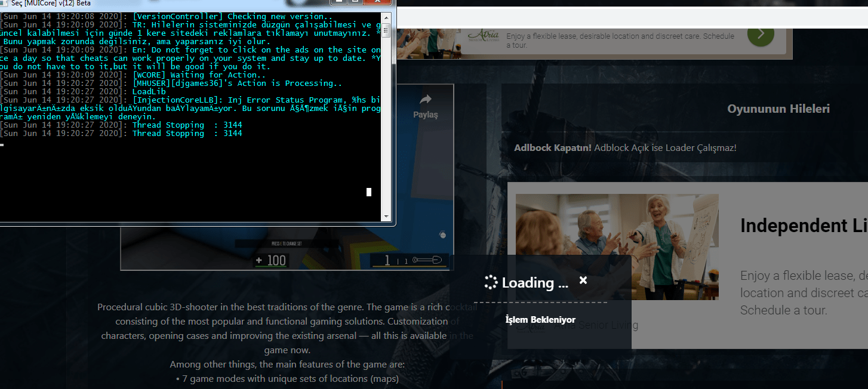Click the Paylaş share arrow icon
The height and width of the screenshot is (389, 868).
tap(426, 100)
